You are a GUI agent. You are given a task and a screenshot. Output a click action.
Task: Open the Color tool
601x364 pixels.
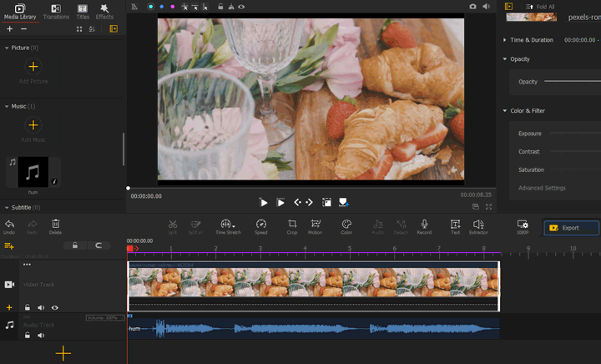coord(346,225)
